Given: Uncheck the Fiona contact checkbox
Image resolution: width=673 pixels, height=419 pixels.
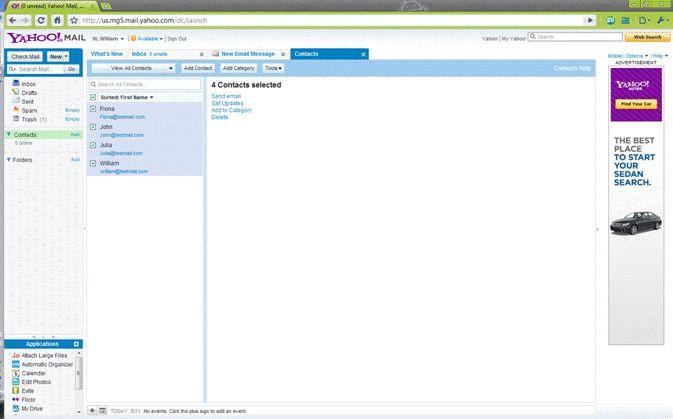Looking at the screenshot, I should coord(93,108).
